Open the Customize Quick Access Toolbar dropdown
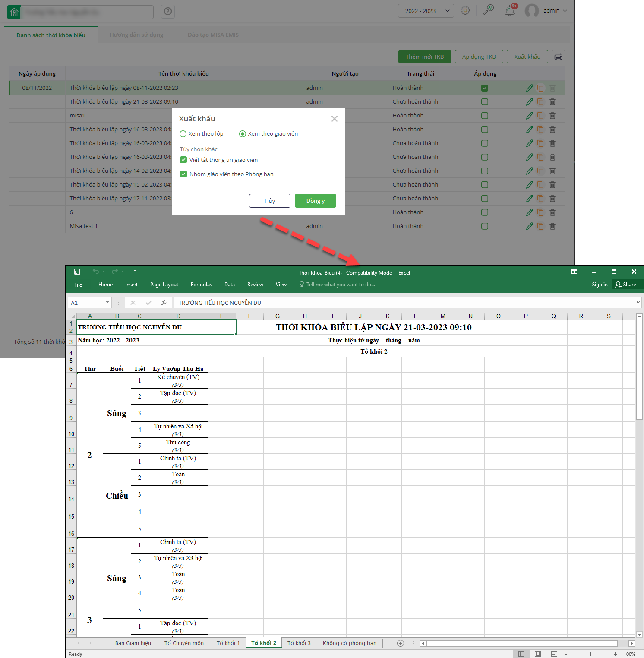The height and width of the screenshot is (658, 644). pos(135,272)
